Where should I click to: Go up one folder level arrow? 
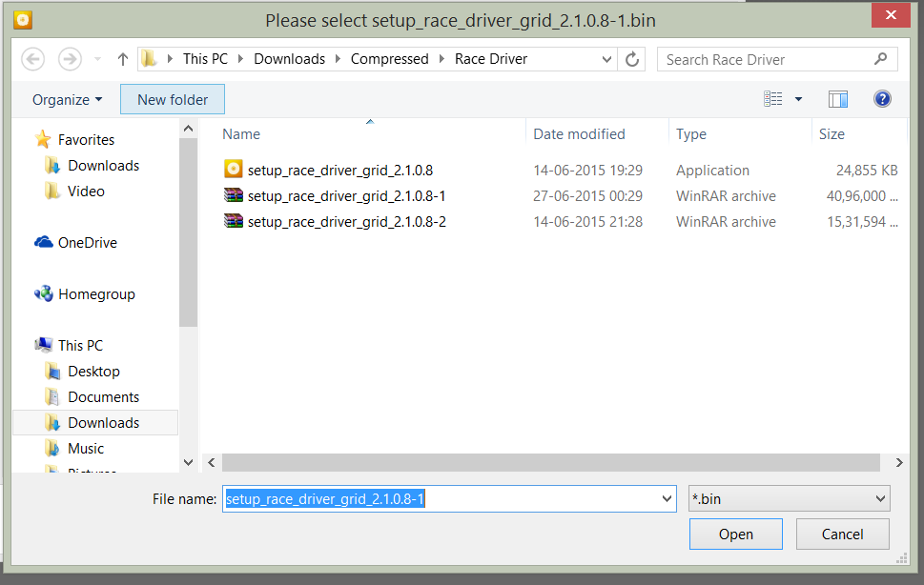click(x=123, y=59)
